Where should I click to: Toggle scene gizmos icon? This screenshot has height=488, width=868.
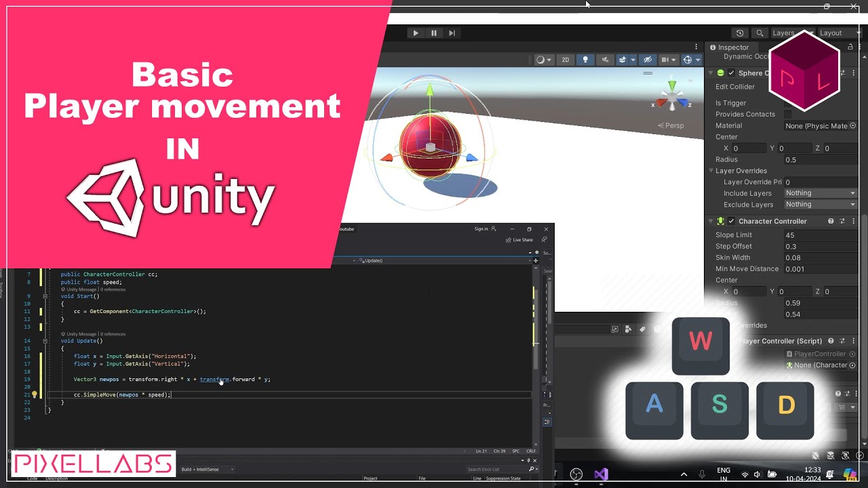(688, 60)
